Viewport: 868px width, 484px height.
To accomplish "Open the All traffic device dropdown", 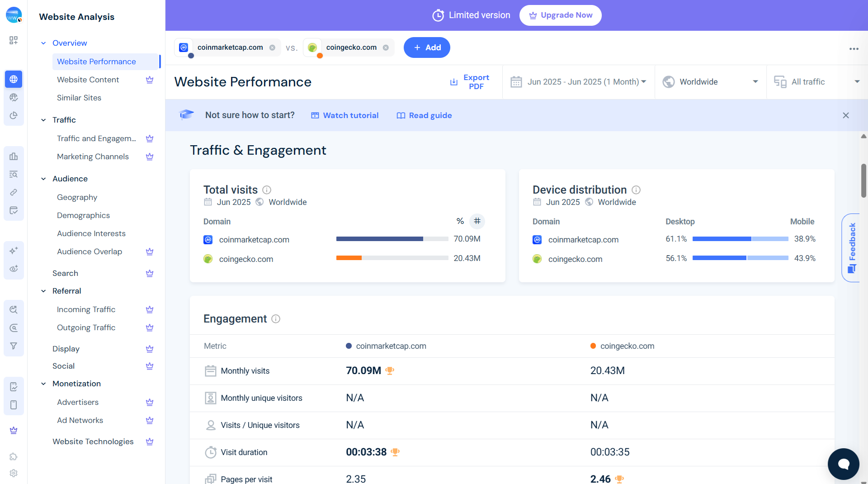I will tap(816, 82).
